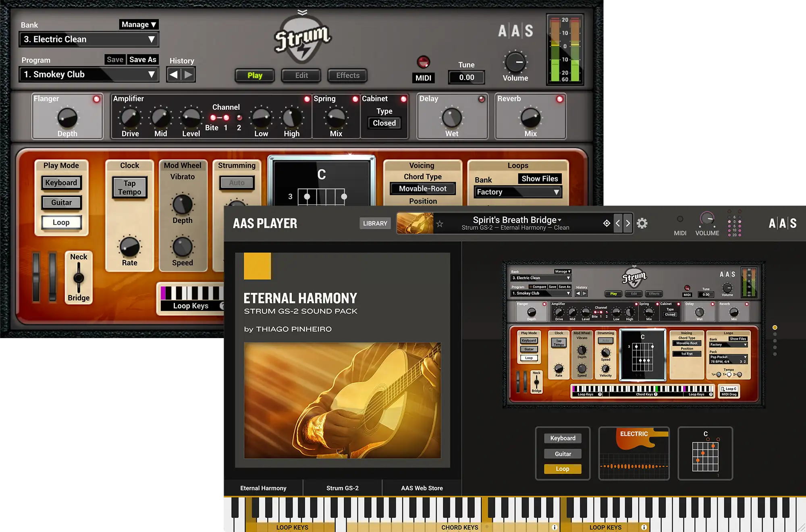
Task: Go to previous preset arrow in AAS Player
Action: coord(618,223)
